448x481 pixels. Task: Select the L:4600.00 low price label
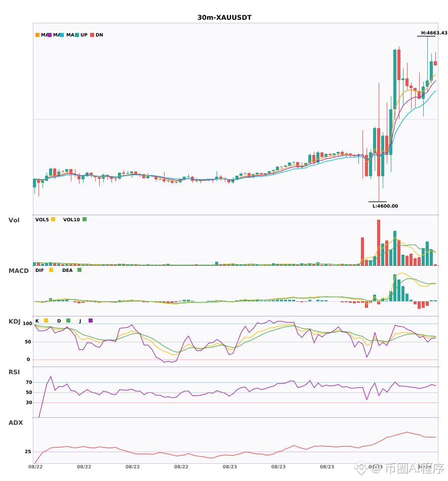pyautogui.click(x=385, y=206)
